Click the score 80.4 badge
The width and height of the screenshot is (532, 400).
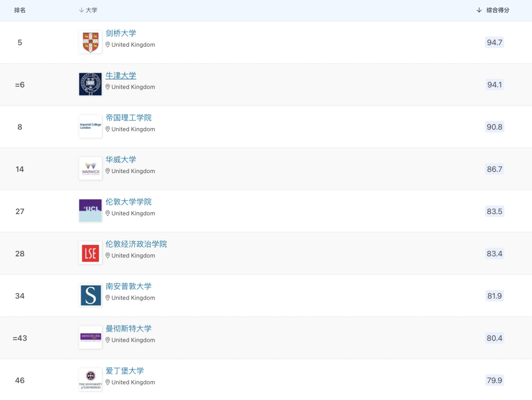[x=495, y=338]
